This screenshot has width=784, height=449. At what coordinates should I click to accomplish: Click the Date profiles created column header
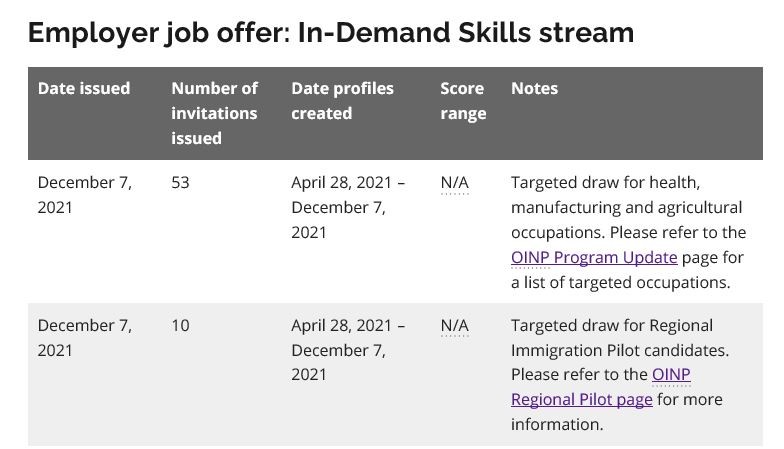(x=342, y=101)
